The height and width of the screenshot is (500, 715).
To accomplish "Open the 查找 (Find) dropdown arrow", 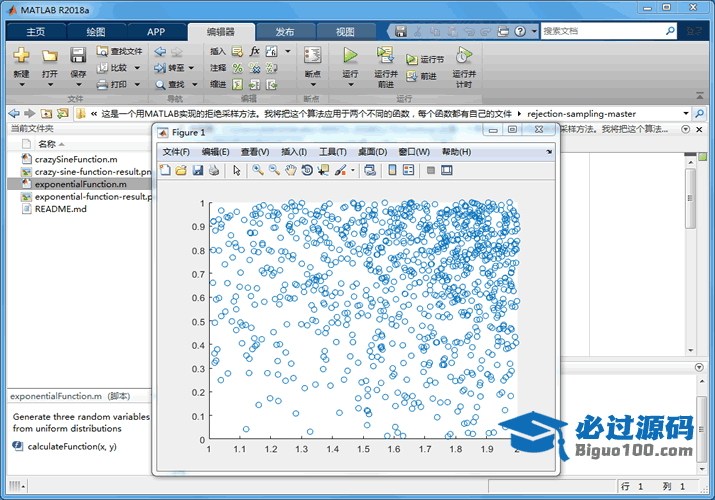I will pyautogui.click(x=195, y=84).
